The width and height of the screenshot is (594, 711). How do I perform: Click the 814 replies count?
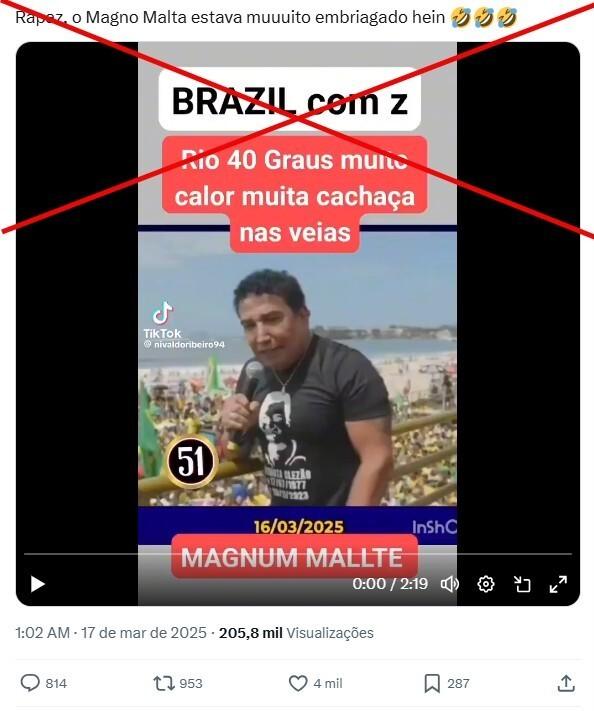56,683
